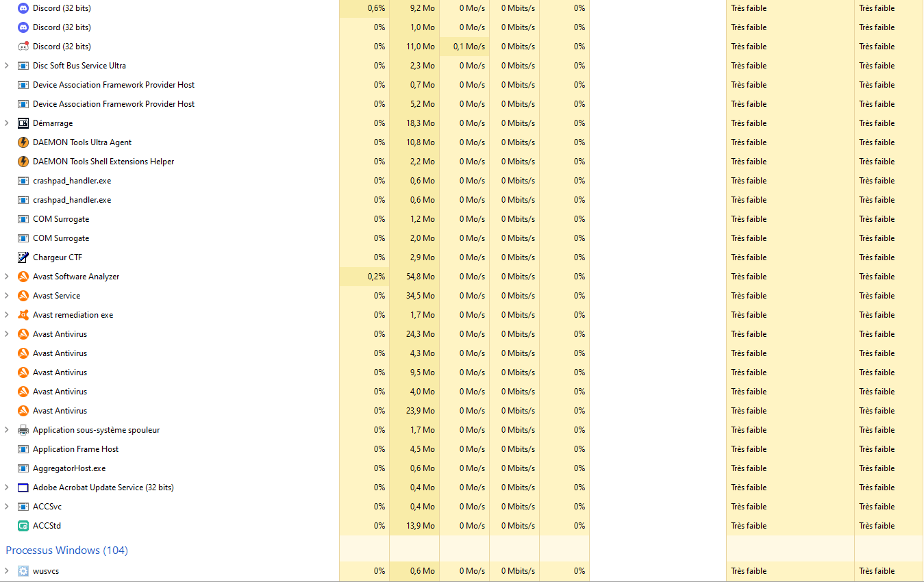924x582 pixels.
Task: Click the Avast remediation exe icon
Action: pyautogui.click(x=23, y=315)
